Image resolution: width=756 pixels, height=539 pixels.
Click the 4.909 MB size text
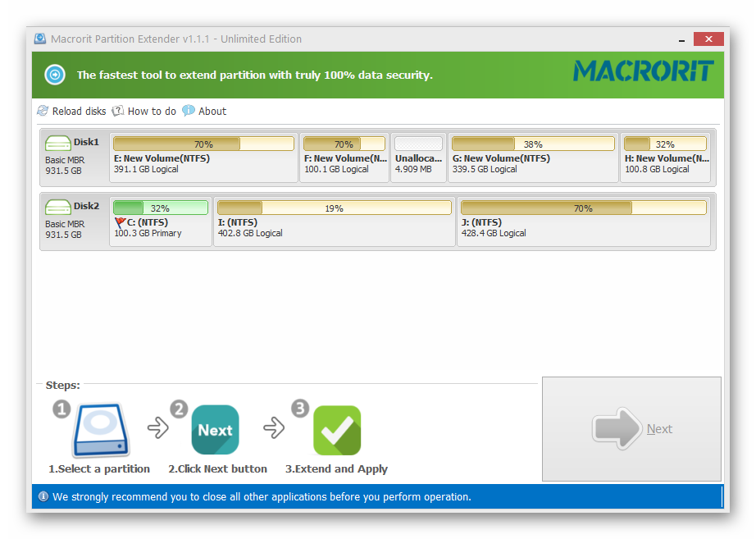pos(413,169)
